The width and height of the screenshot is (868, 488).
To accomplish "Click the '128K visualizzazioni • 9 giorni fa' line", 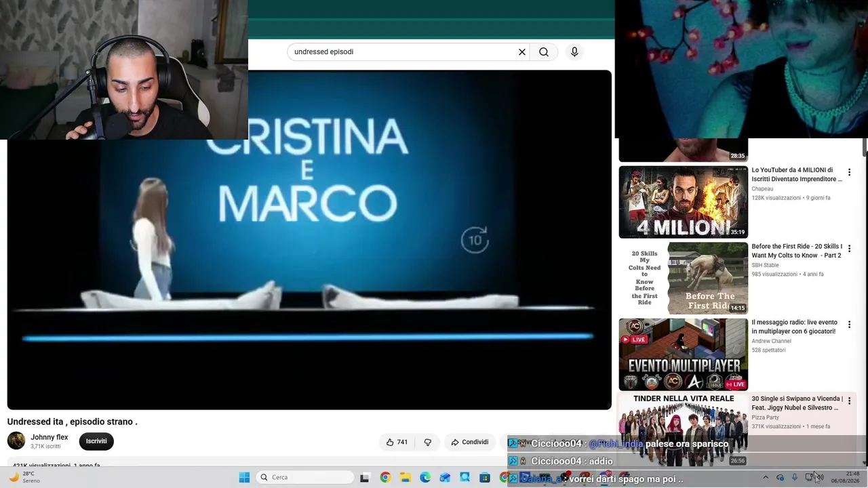I will [791, 198].
